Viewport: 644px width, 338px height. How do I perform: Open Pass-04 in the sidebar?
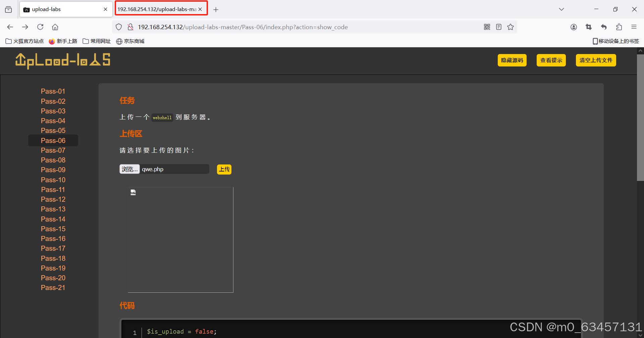[53, 121]
